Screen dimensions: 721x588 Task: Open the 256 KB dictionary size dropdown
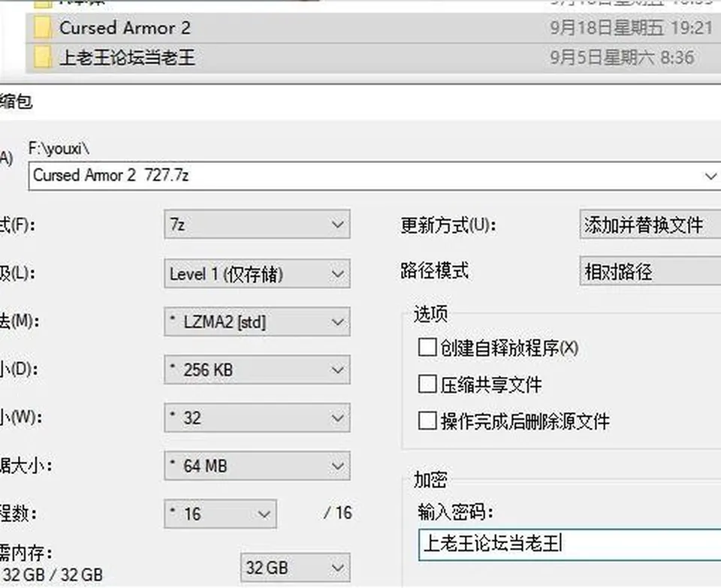tap(257, 369)
